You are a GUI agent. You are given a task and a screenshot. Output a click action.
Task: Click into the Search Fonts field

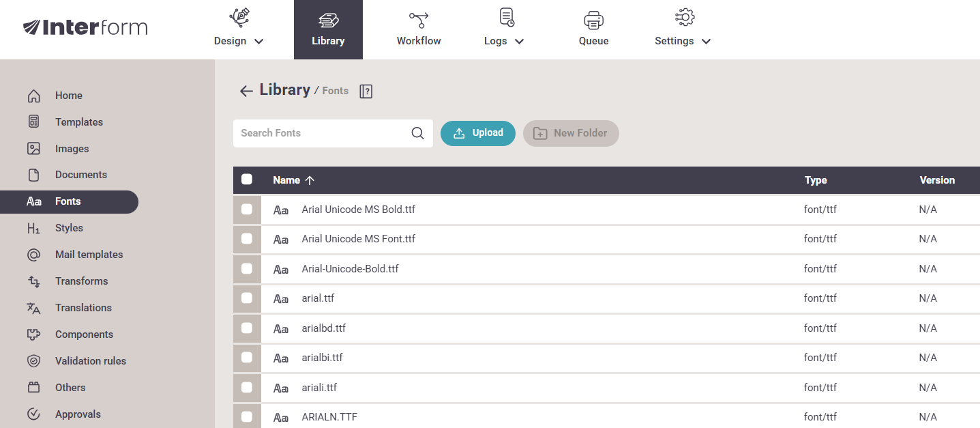pos(321,133)
